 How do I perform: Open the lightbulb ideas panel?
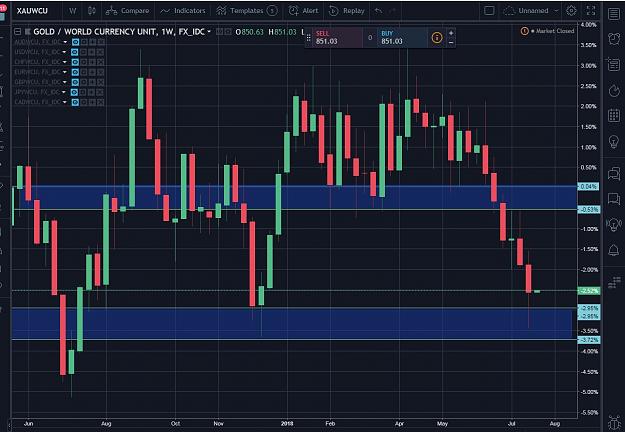[614, 141]
